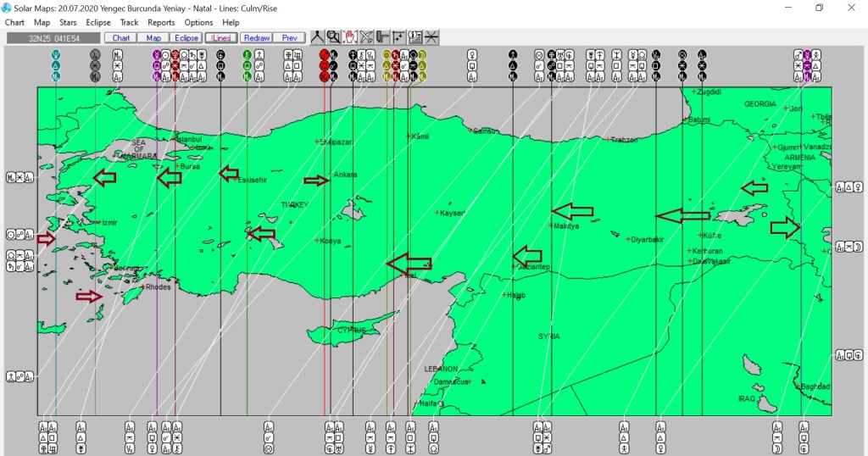
Task: Select the flag marker tool icon
Action: point(382,37)
